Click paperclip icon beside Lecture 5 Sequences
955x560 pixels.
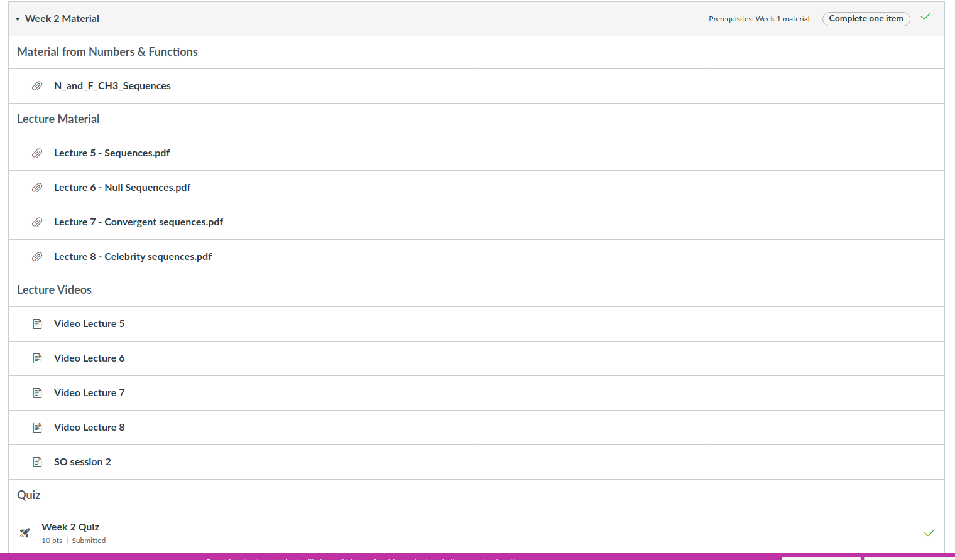coord(37,153)
